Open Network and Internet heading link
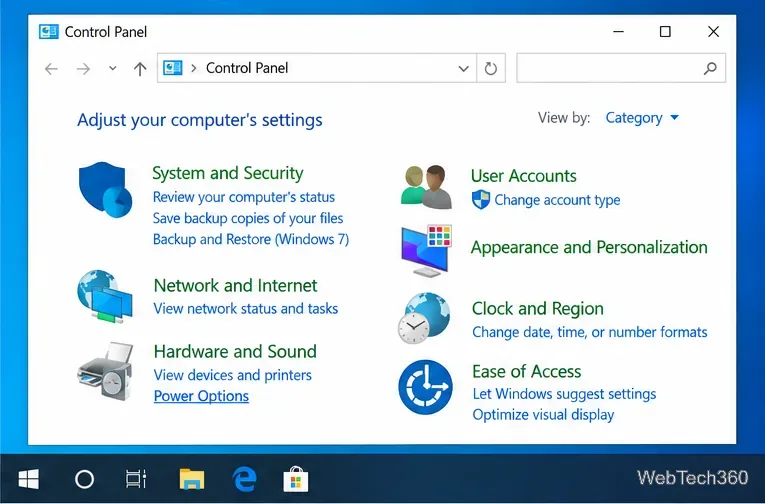The width and height of the screenshot is (765, 504). (x=236, y=285)
